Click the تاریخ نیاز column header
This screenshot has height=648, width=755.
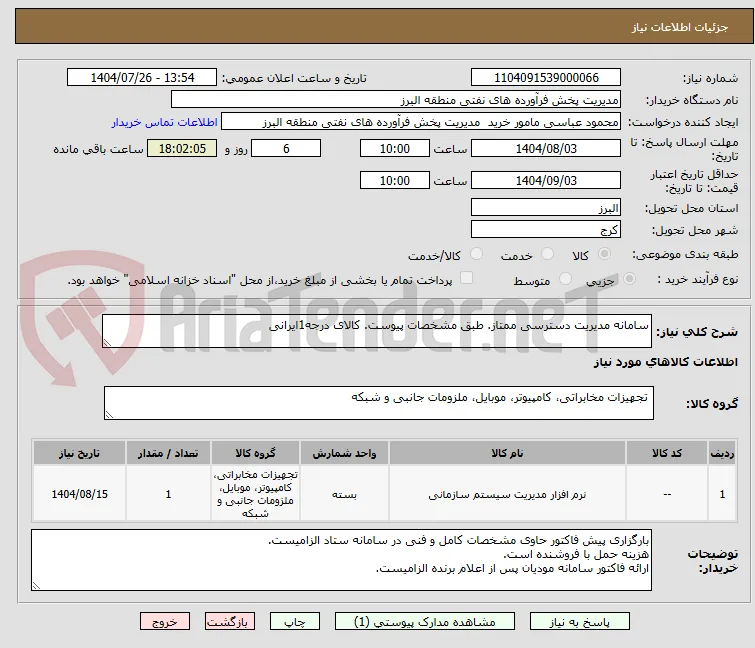tap(79, 453)
